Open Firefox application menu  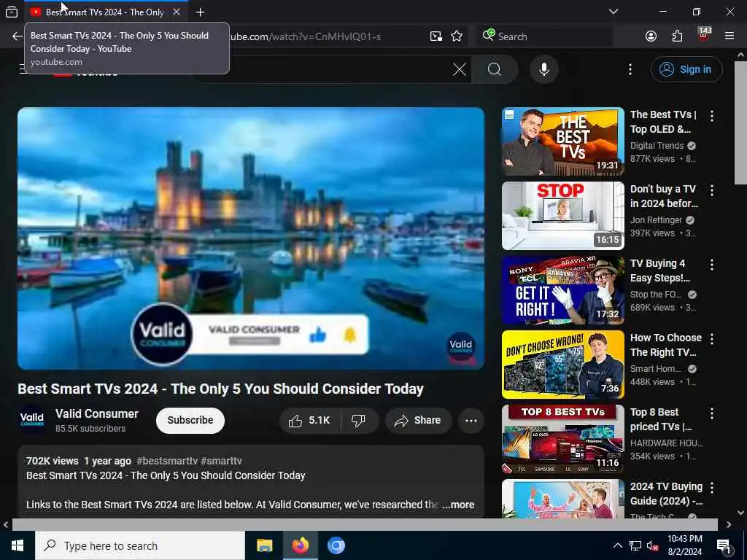(x=729, y=36)
